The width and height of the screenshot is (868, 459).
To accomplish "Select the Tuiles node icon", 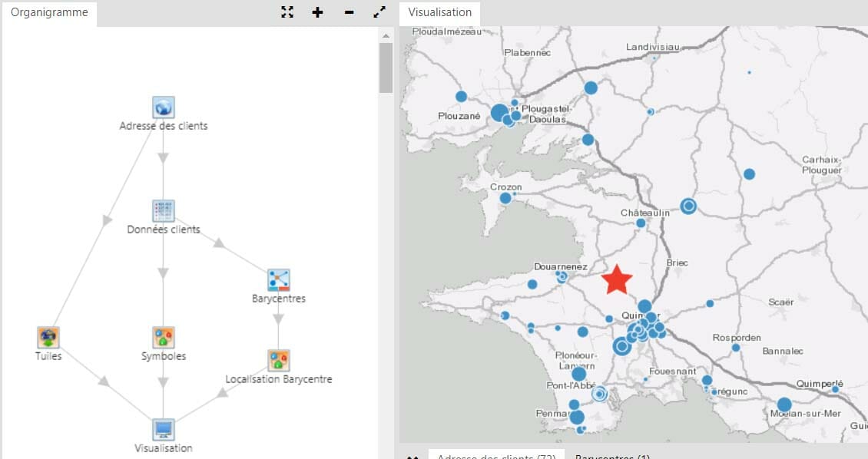I will pyautogui.click(x=48, y=337).
